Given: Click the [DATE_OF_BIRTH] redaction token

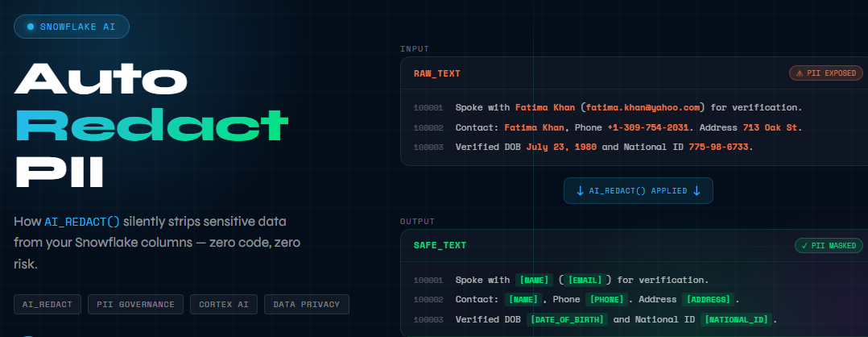Looking at the screenshot, I should click(564, 319).
